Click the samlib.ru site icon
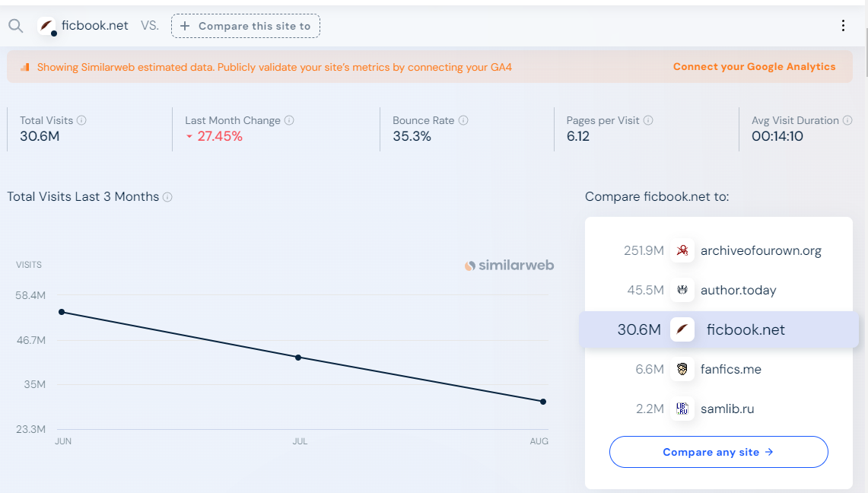 (682, 409)
